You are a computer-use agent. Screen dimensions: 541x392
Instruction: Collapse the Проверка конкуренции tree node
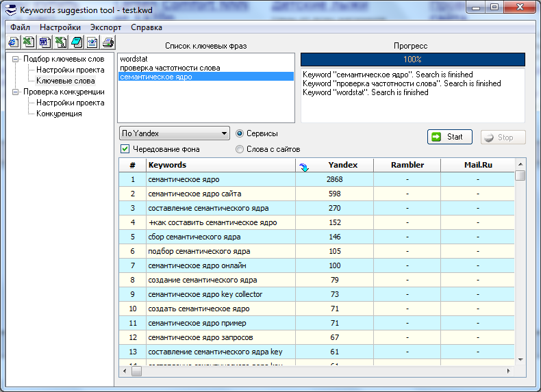point(15,92)
